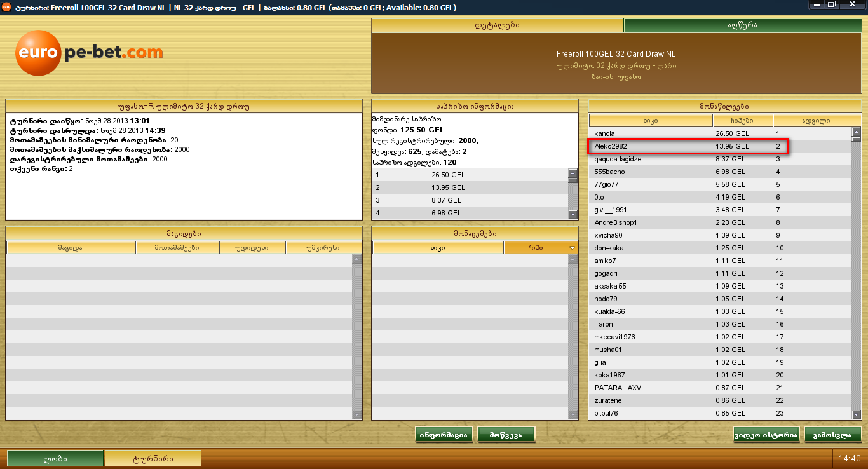Click the up arrow of the მონაცემები list scrollbar
Viewport: 868px width, 469px height.
coord(573,259)
